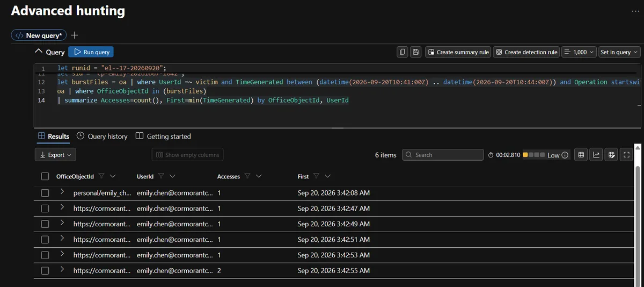This screenshot has height=287, width=644.
Task: Click the '6 items' result count
Action: [386, 155]
